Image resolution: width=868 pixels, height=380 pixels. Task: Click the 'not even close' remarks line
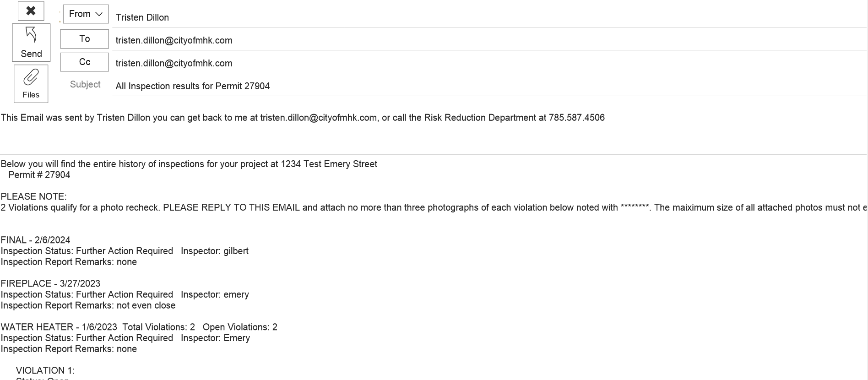point(88,305)
